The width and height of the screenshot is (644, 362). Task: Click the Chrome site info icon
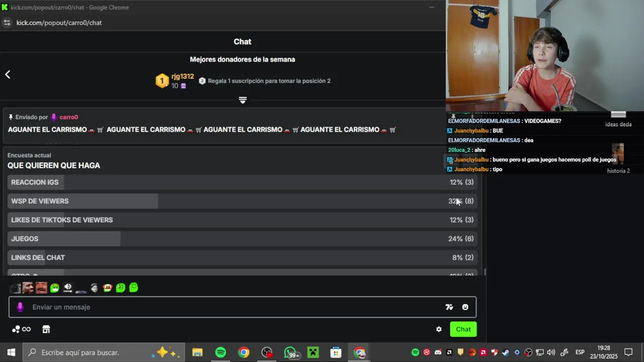coord(7,23)
